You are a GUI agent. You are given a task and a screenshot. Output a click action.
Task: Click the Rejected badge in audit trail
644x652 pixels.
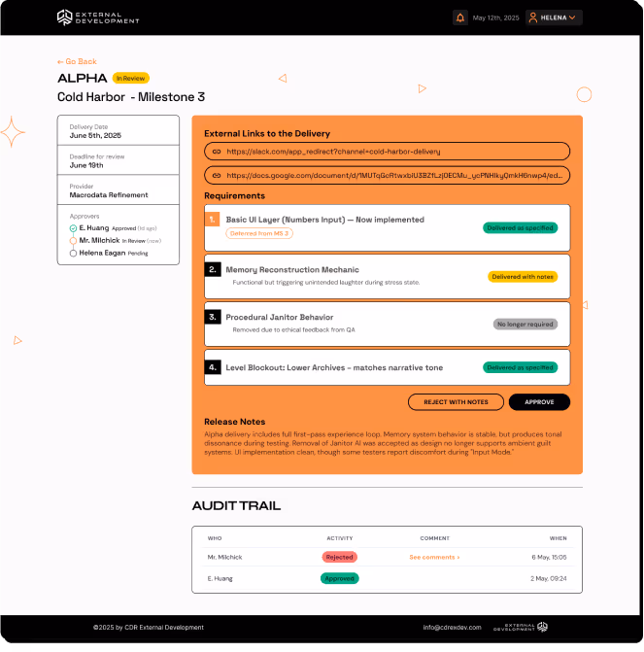339,557
